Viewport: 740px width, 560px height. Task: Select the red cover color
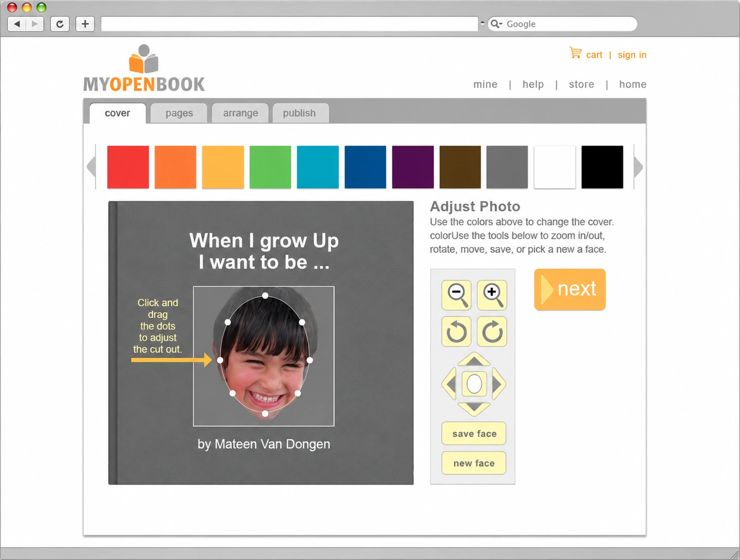tap(128, 167)
